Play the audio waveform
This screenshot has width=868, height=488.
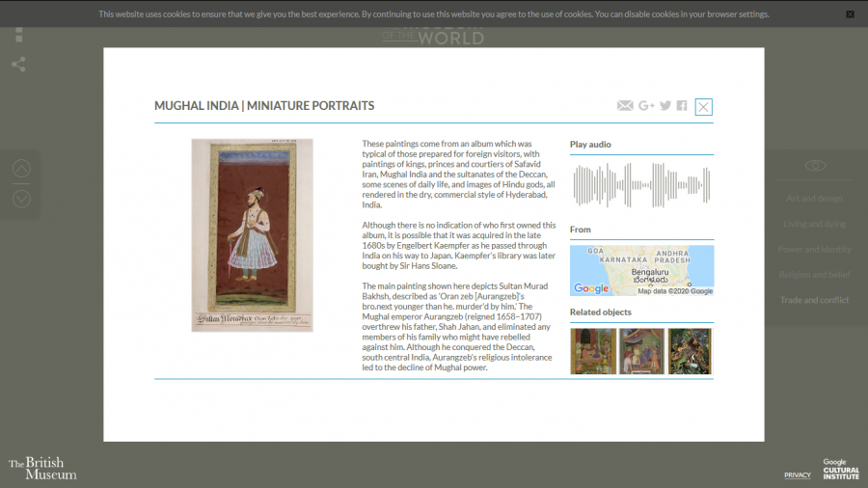tap(641, 185)
